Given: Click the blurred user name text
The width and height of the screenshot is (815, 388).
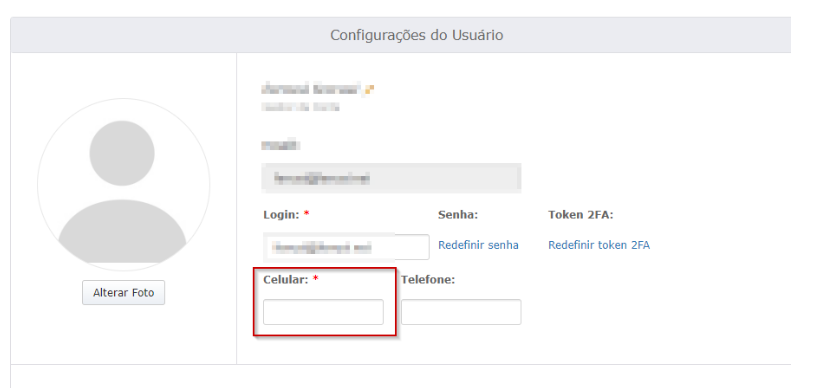Looking at the screenshot, I should (311, 89).
